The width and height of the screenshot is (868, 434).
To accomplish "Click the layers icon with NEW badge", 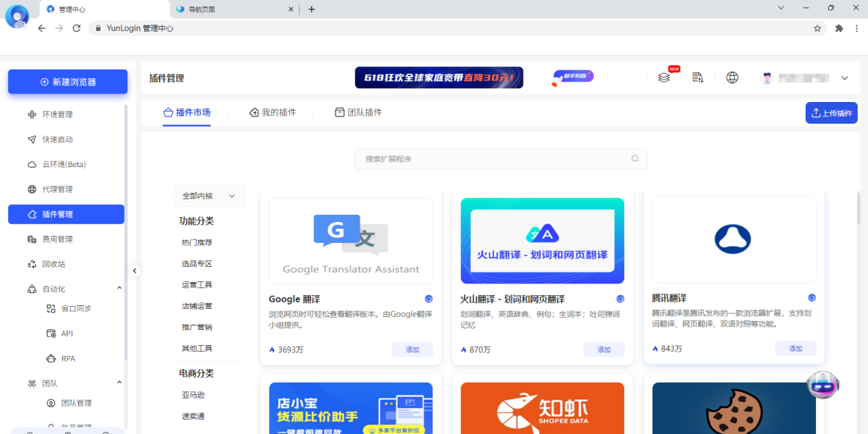I will coord(665,77).
